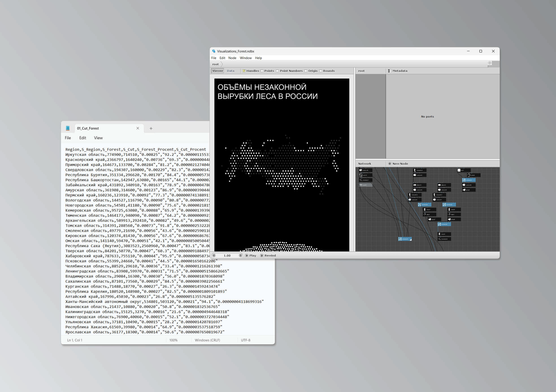The height and width of the screenshot is (392, 556).
Task: Select the ellipse16 node
Action: coord(444,185)
